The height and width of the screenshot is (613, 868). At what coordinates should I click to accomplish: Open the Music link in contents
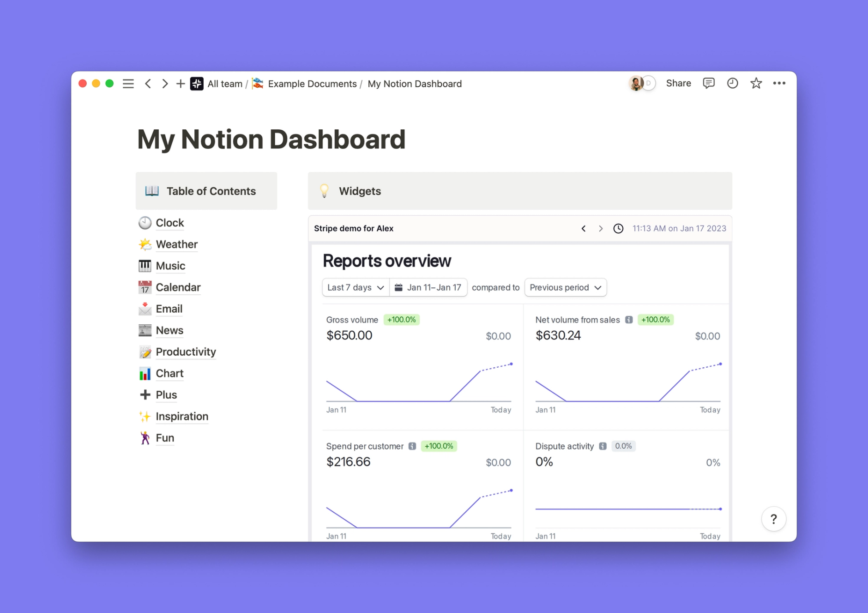[170, 266]
